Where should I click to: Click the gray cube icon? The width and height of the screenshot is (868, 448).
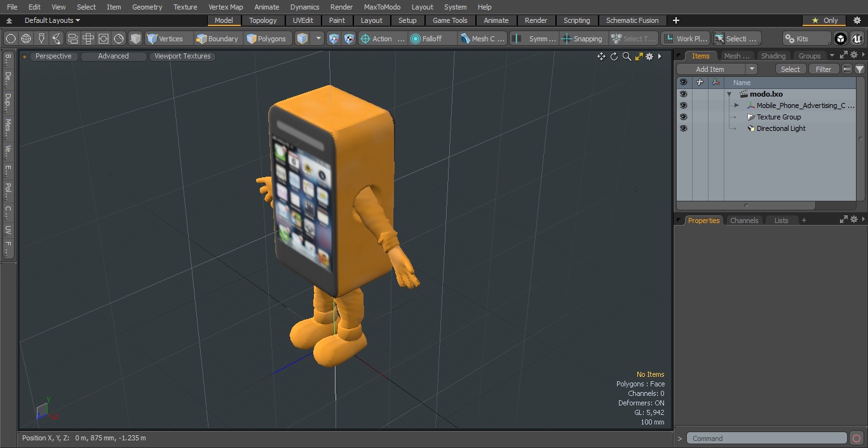pos(135,39)
